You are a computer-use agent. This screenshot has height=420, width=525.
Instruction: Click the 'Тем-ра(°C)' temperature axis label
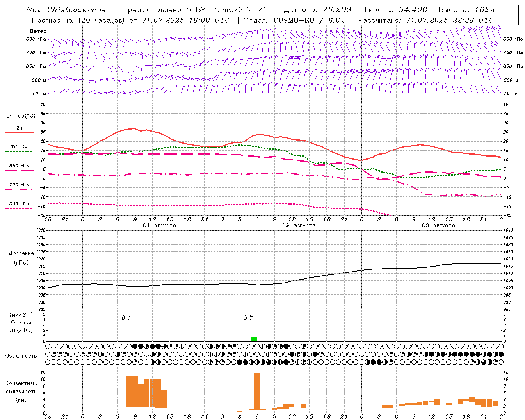[19, 116]
